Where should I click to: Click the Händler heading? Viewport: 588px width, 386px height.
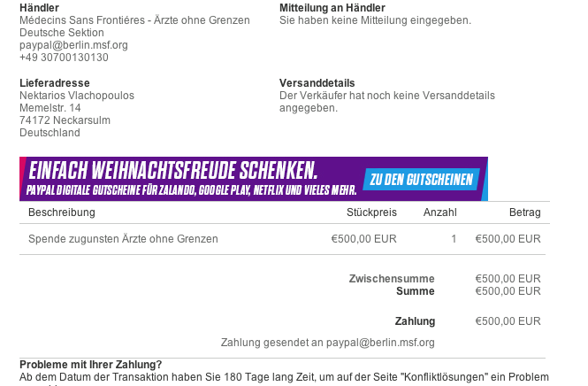pos(39,7)
